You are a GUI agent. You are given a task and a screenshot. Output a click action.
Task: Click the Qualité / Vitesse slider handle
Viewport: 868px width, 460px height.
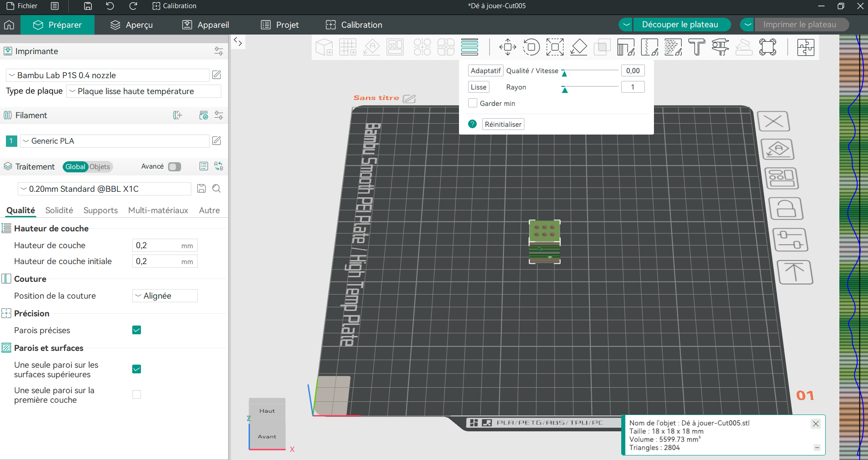(564, 73)
